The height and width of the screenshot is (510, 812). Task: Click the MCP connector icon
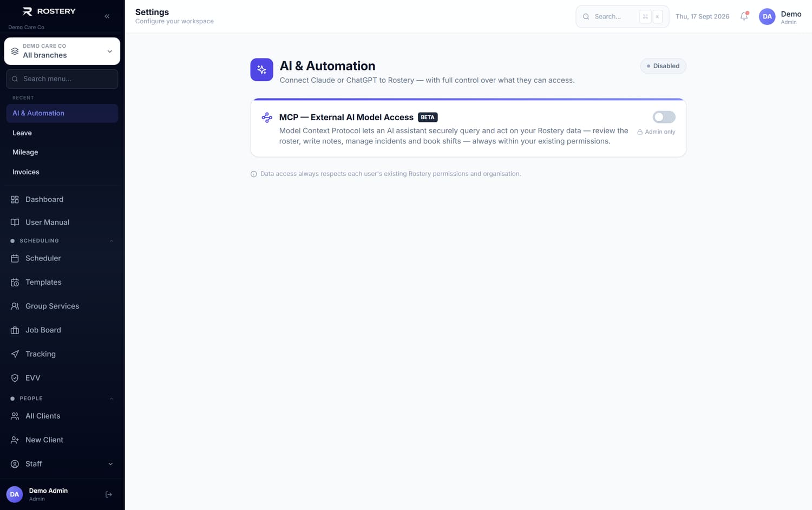(267, 117)
